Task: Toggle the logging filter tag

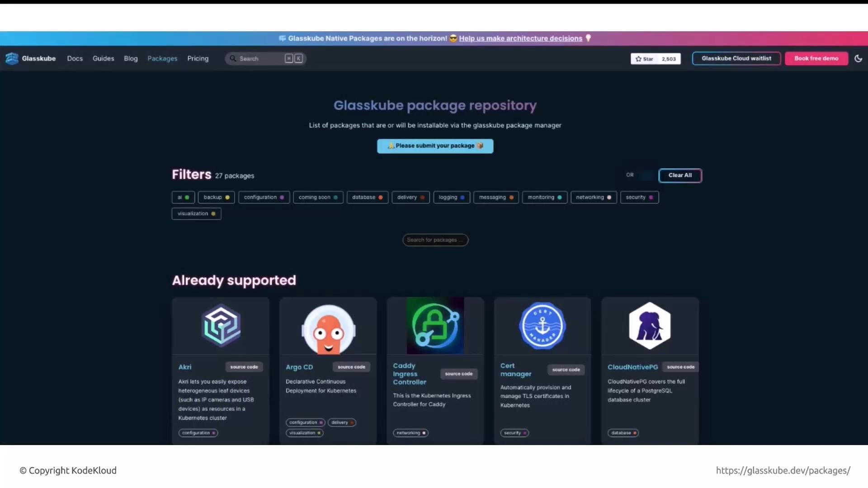Action: tap(452, 197)
